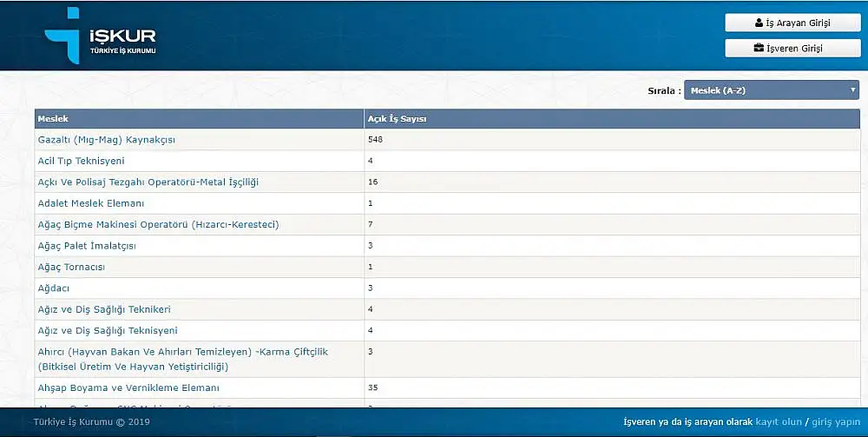Click the Açık İş Sayısı column header
Image resolution: width=868 pixels, height=437 pixels.
click(612, 118)
